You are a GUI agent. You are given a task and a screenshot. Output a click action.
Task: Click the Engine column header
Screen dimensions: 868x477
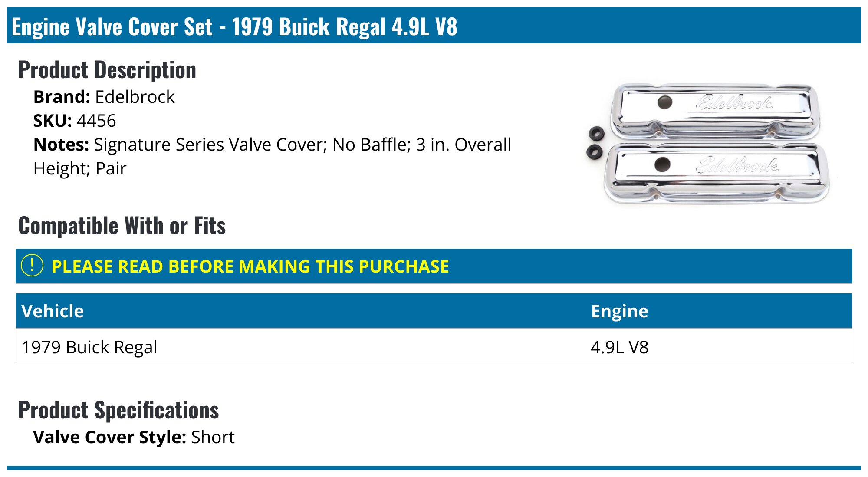click(x=619, y=311)
